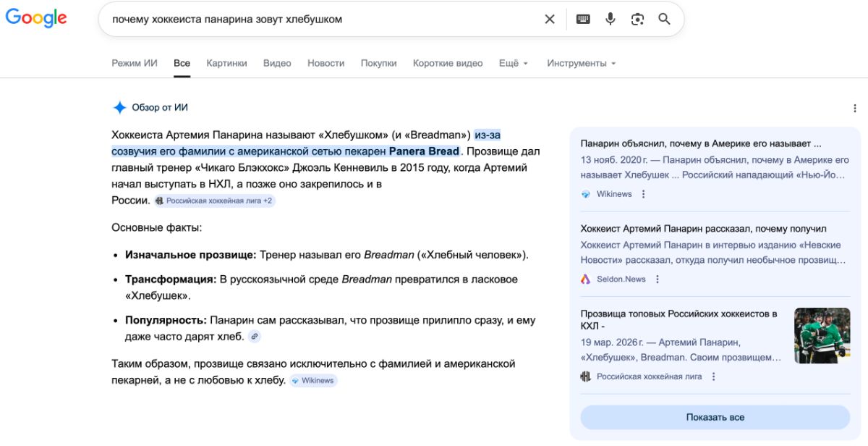Open three-dot menu next to Seldon.News
This screenshot has width=868, height=446.
658,279
